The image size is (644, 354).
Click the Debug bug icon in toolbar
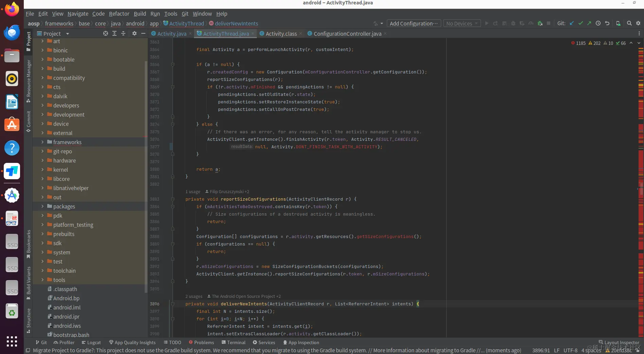click(513, 23)
